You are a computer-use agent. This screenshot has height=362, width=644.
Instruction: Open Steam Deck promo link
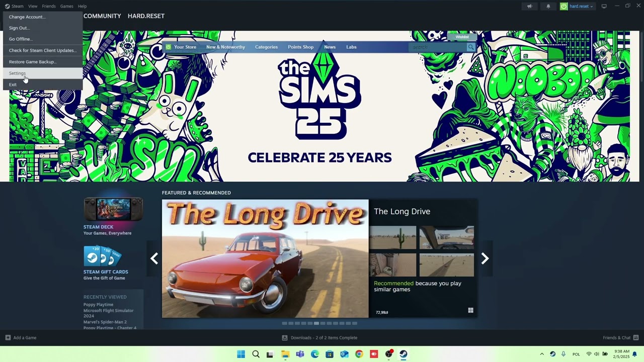click(x=113, y=217)
